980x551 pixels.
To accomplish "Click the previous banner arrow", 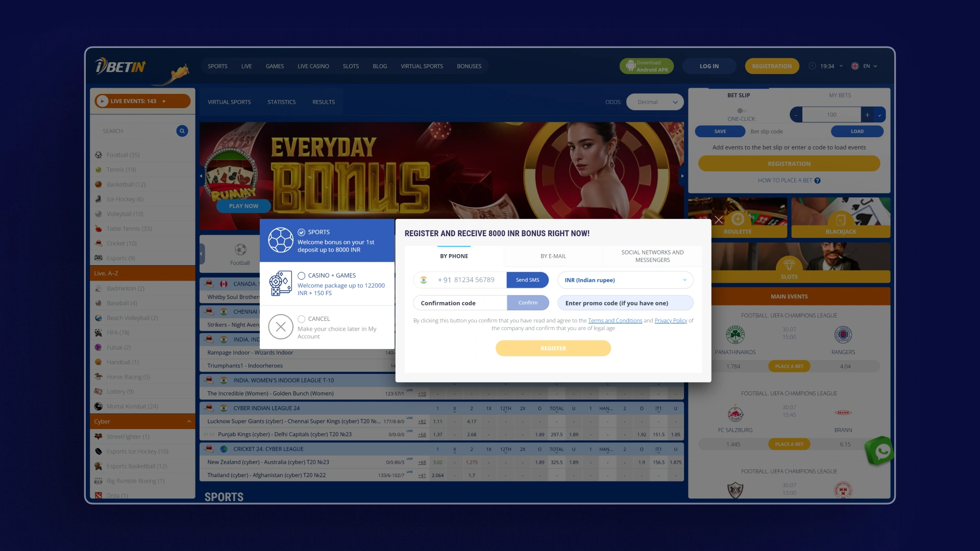I will pos(201,176).
